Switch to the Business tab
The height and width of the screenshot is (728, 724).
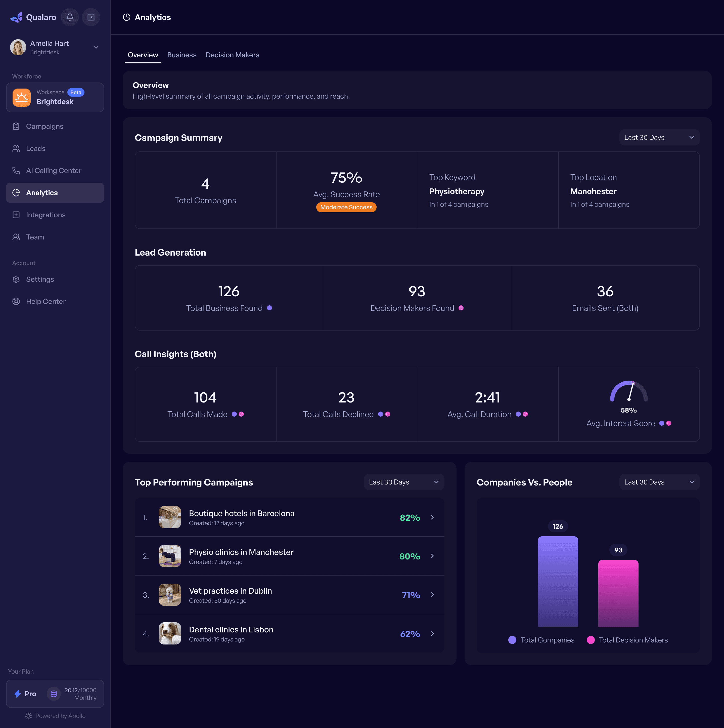point(182,55)
